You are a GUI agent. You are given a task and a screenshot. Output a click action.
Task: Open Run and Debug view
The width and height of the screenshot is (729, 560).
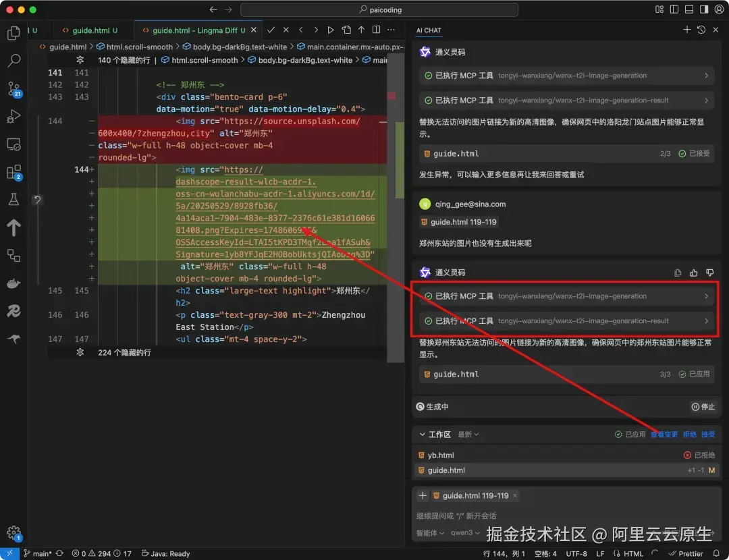14,116
